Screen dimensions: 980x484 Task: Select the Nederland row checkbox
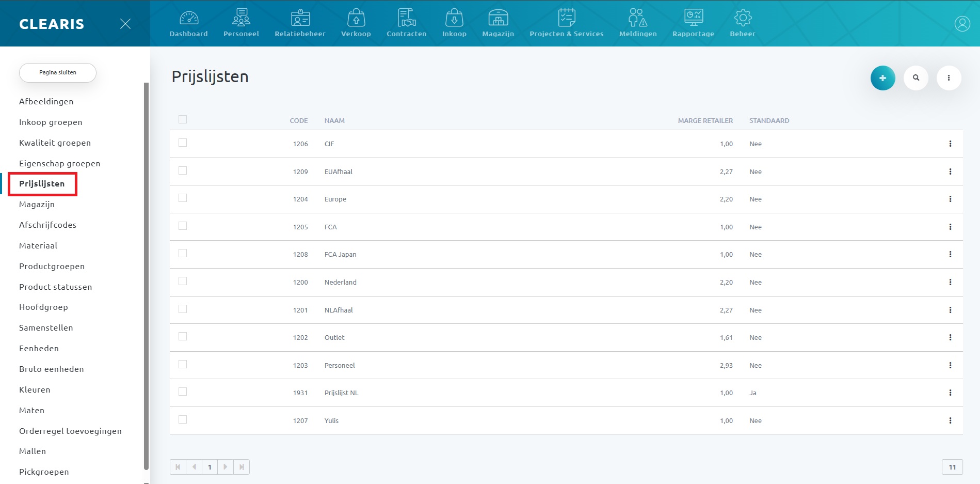[x=183, y=282]
